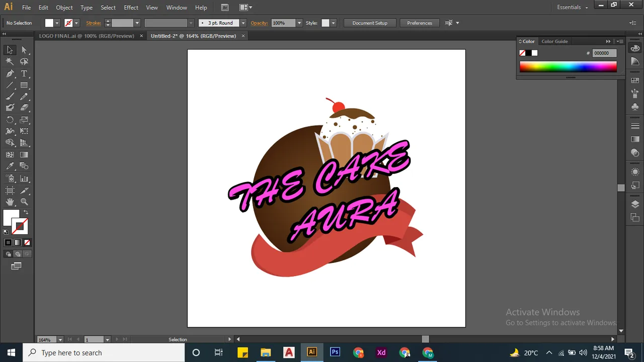644x362 pixels.
Task: Swap fill and stroke colors
Action: tap(26, 213)
